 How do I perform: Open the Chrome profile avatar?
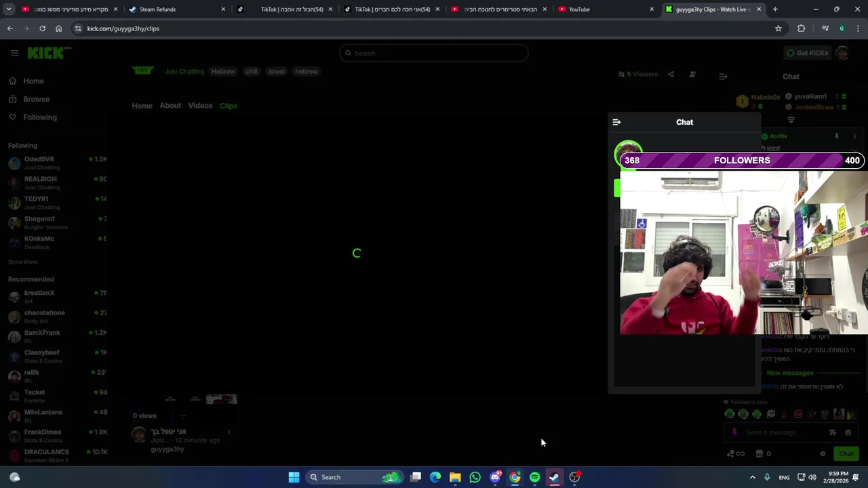pos(842,28)
